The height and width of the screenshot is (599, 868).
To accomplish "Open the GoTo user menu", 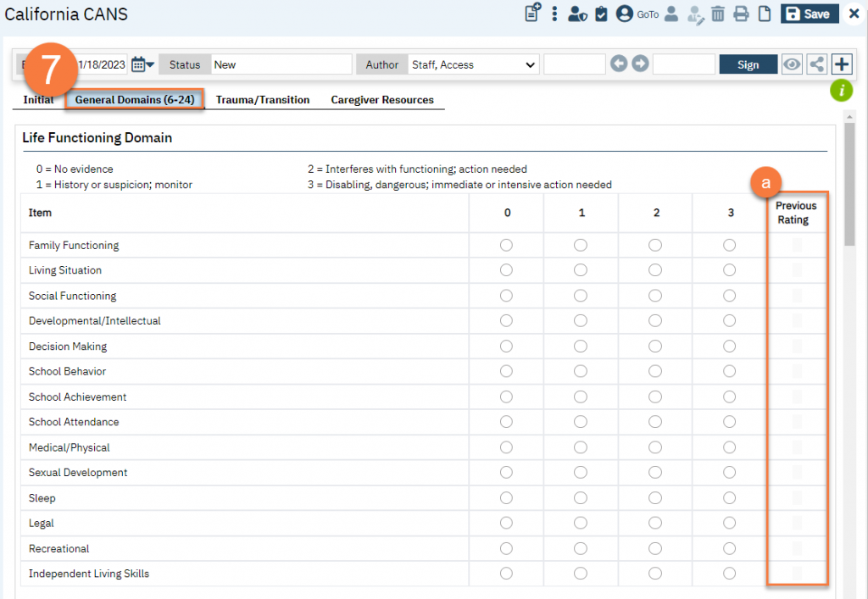I will (x=637, y=14).
